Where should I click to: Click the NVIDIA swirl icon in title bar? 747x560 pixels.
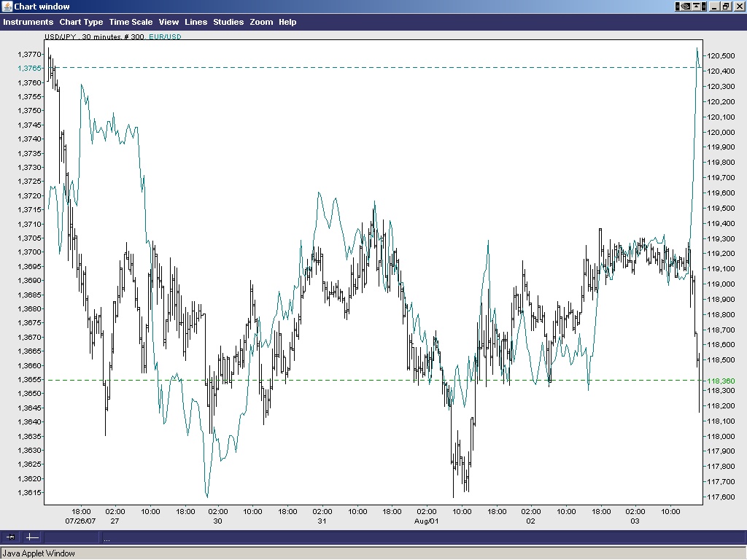point(684,7)
